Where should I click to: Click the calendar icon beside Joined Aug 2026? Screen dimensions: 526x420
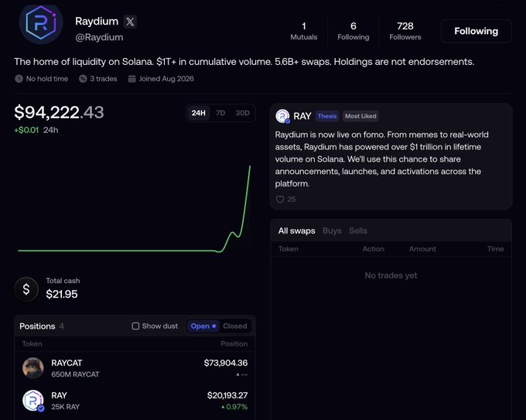[x=131, y=79]
